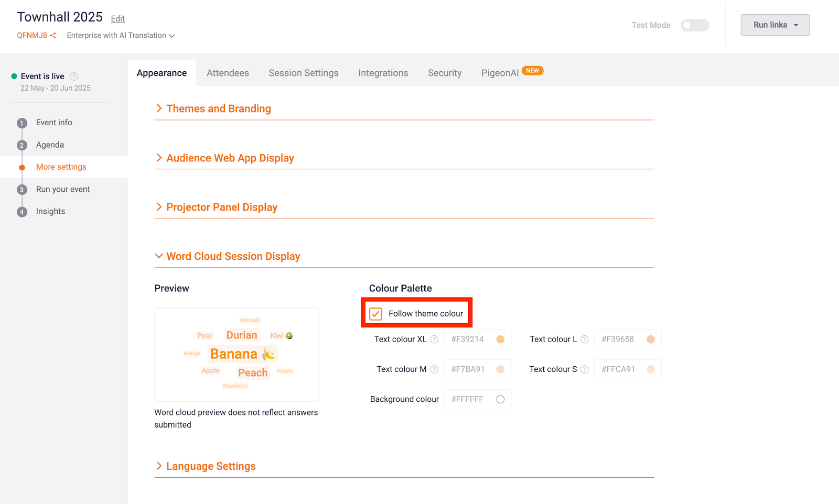Click help icon next to Text colour S

pyautogui.click(x=584, y=369)
